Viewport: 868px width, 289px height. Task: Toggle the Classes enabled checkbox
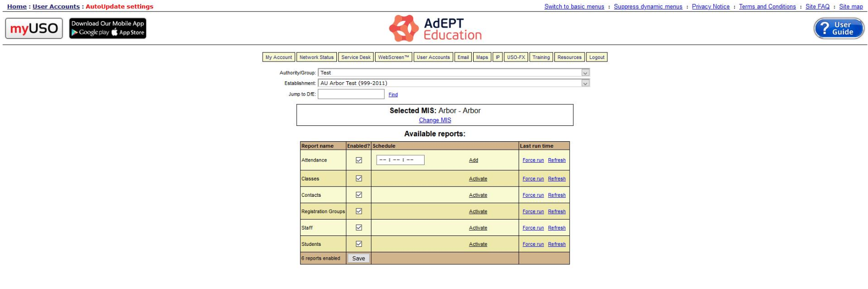[359, 178]
